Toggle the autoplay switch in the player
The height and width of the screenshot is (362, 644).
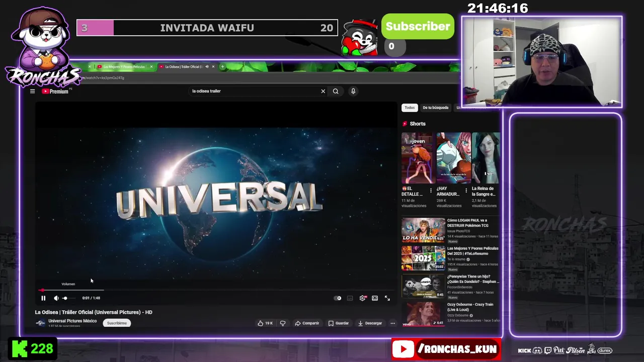coord(338,298)
